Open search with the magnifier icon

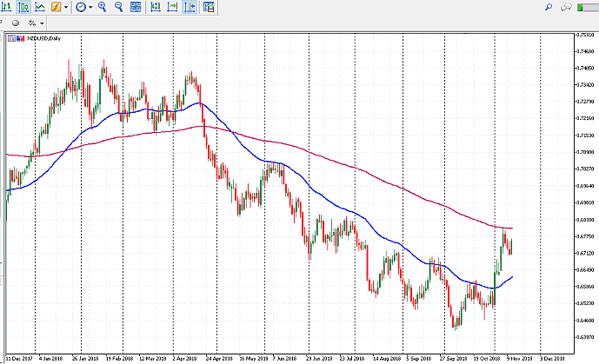point(549,7)
